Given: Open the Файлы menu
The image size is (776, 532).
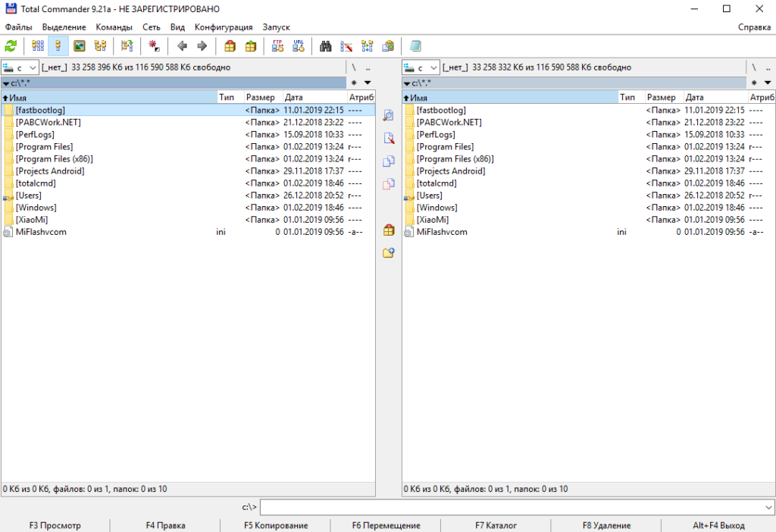Looking at the screenshot, I should tap(19, 27).
